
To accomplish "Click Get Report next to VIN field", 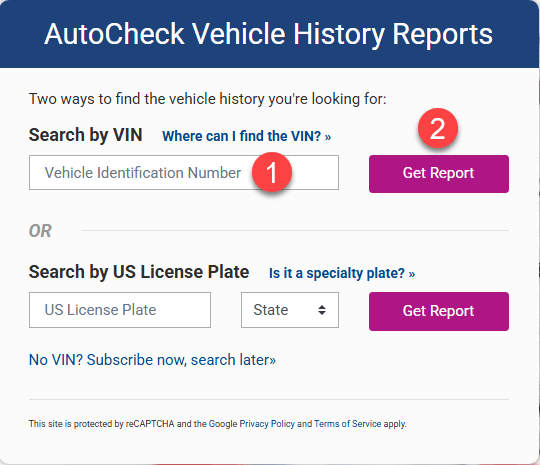I will coord(439,174).
